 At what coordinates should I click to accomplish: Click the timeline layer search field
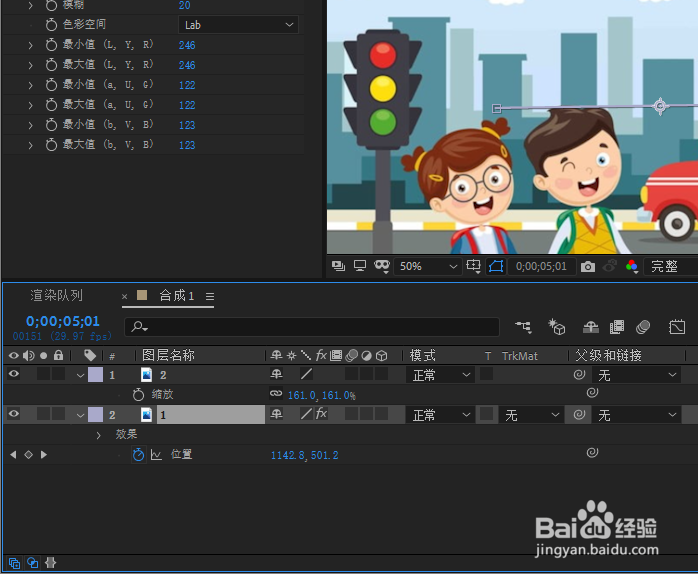coord(312,327)
